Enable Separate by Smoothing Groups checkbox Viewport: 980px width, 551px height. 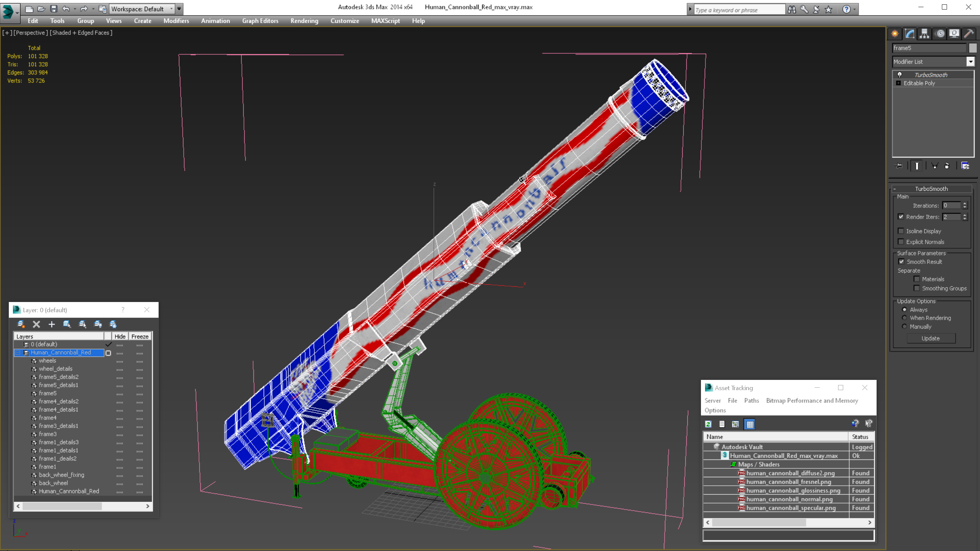[917, 288]
